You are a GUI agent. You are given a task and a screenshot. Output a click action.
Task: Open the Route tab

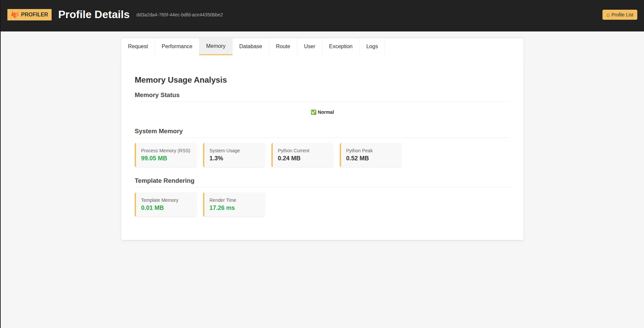tap(283, 47)
